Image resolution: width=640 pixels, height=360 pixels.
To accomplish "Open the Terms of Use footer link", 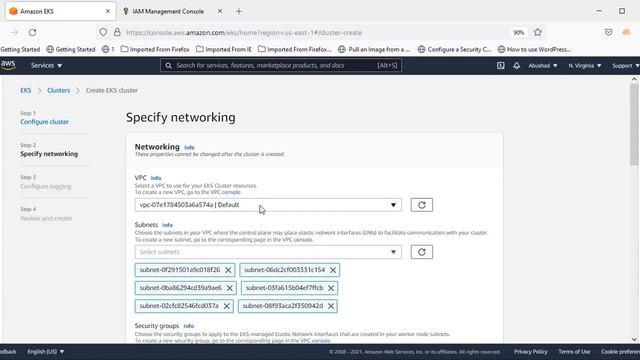I will pyautogui.click(x=574, y=351).
